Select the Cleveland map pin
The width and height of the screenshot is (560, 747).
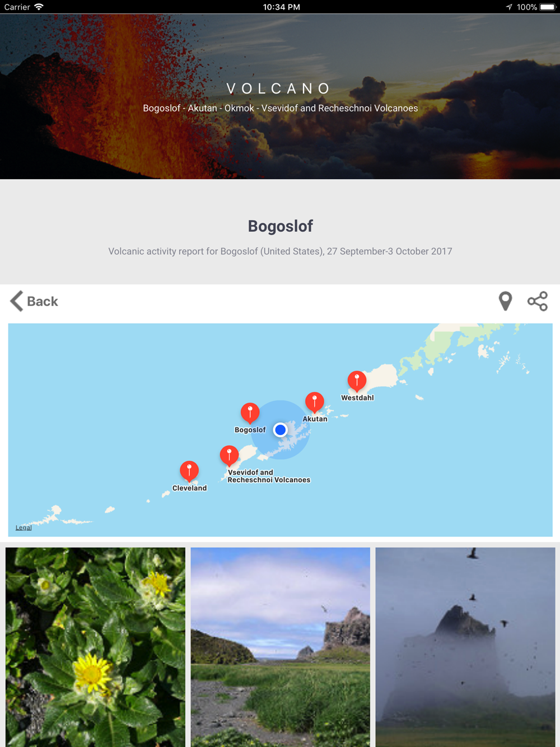pyautogui.click(x=189, y=472)
